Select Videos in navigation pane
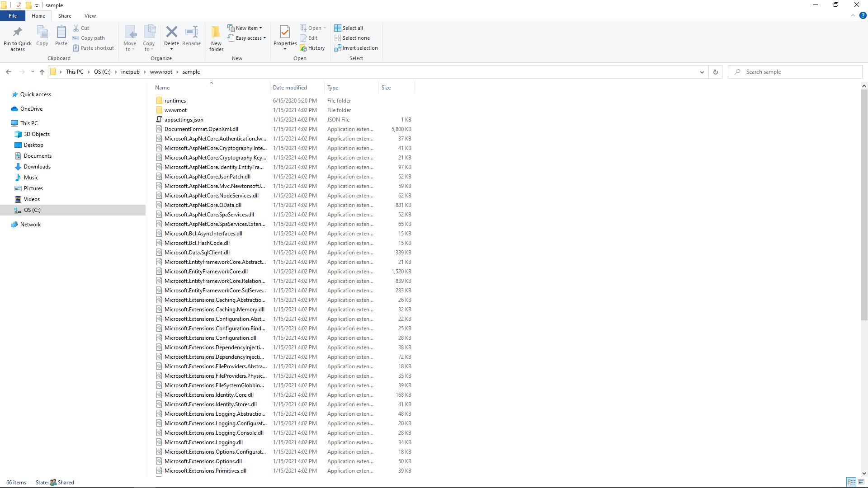This screenshot has height=488, width=868. 32,199
